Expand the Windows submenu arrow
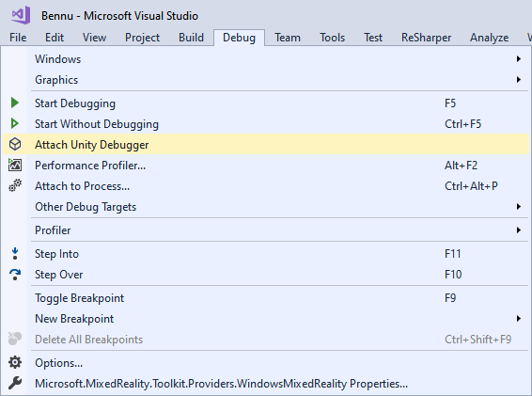532x396 pixels. [x=519, y=59]
